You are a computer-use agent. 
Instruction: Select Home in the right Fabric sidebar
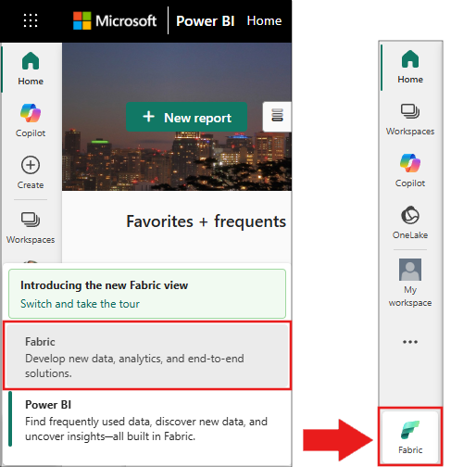pyautogui.click(x=410, y=67)
